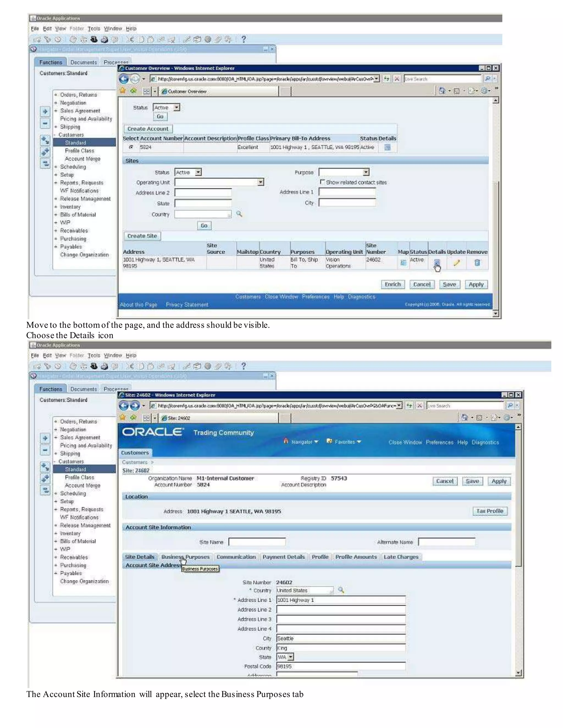Click the Create Site button
The width and height of the screenshot is (563, 728).
(142, 236)
